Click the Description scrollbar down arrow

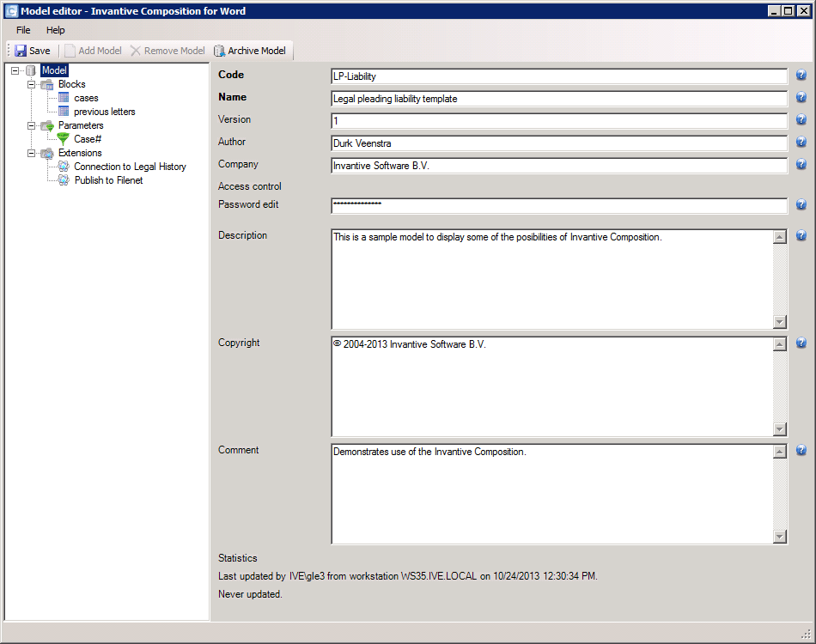point(780,322)
